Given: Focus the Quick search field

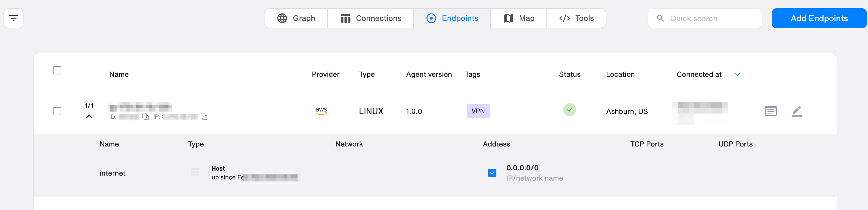Looking at the screenshot, I should point(705,18).
